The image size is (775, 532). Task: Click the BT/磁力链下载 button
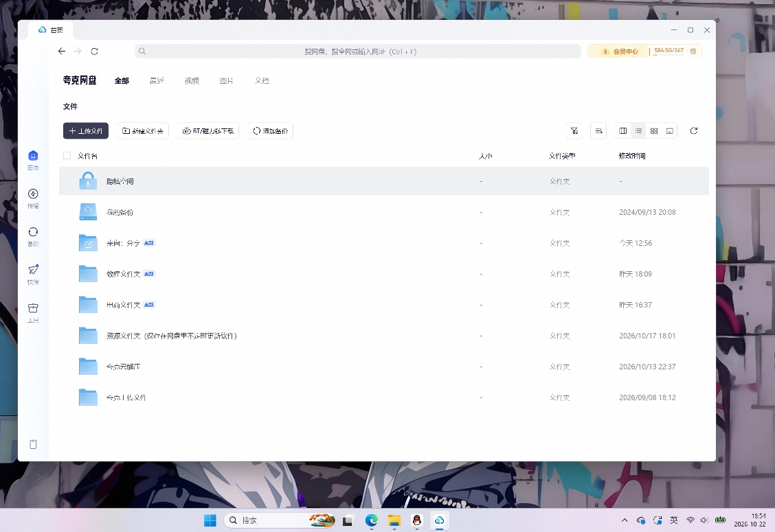[208, 131]
